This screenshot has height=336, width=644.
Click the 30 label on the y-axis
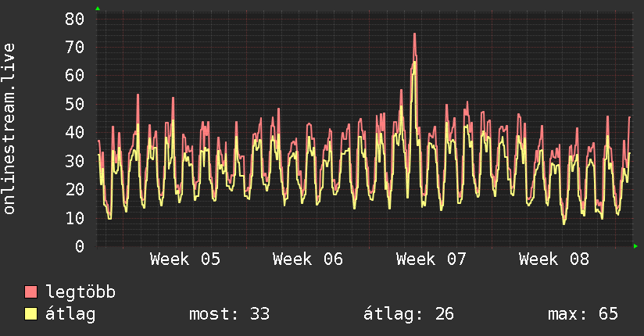74,161
